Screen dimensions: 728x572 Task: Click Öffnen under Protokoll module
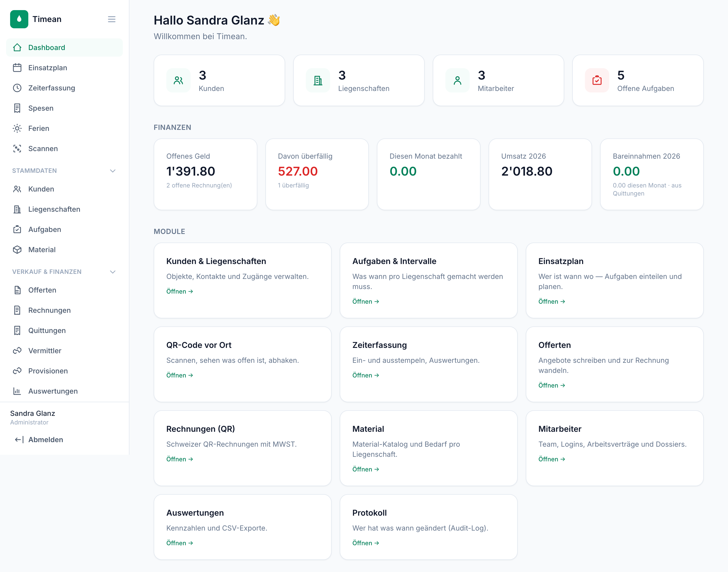(x=366, y=543)
